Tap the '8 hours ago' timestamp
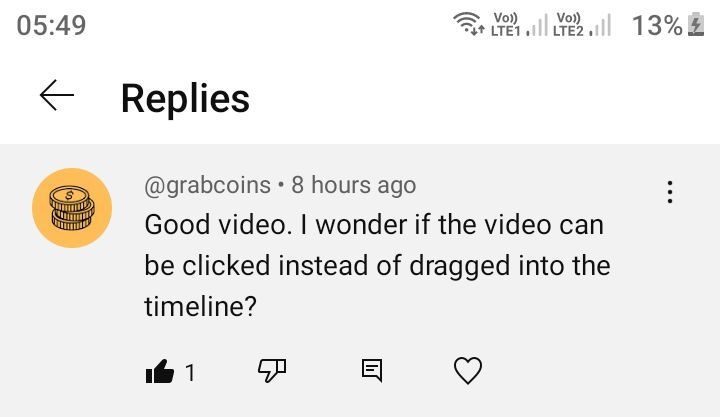Image resolution: width=720 pixels, height=417 pixels. pyautogui.click(x=353, y=185)
